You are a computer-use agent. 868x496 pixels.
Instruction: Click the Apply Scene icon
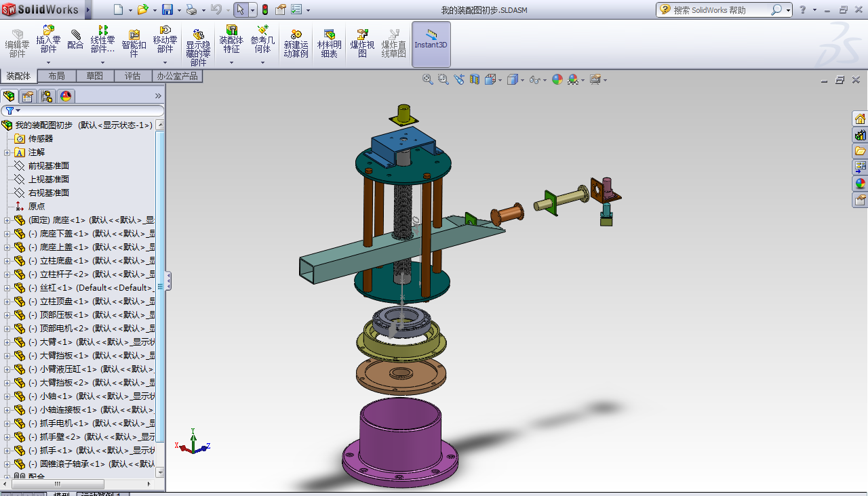[572, 79]
